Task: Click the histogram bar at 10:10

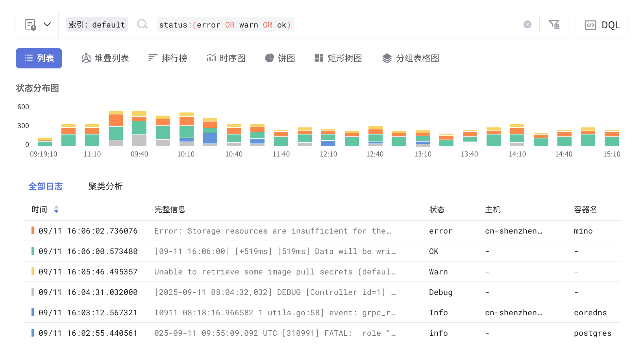Action: [x=186, y=130]
